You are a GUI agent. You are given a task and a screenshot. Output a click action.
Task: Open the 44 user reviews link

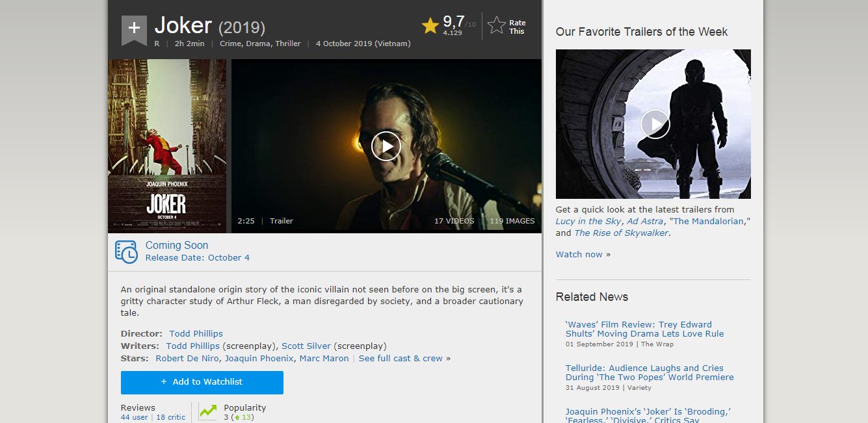[x=134, y=417]
